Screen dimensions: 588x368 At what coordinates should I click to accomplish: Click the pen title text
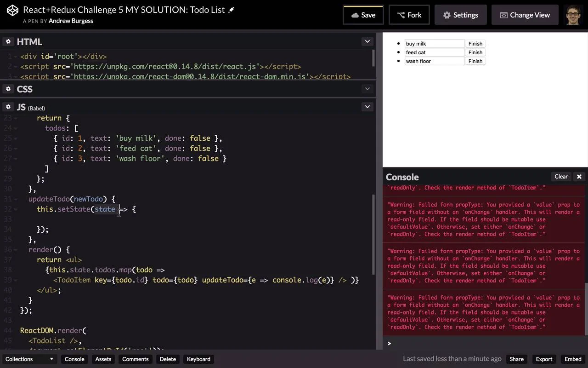pyautogui.click(x=124, y=10)
